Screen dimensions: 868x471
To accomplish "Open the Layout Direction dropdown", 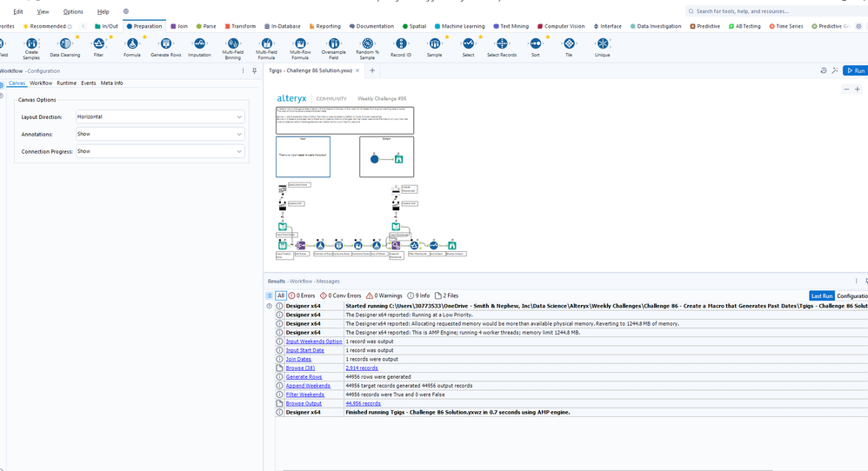I will (160, 116).
